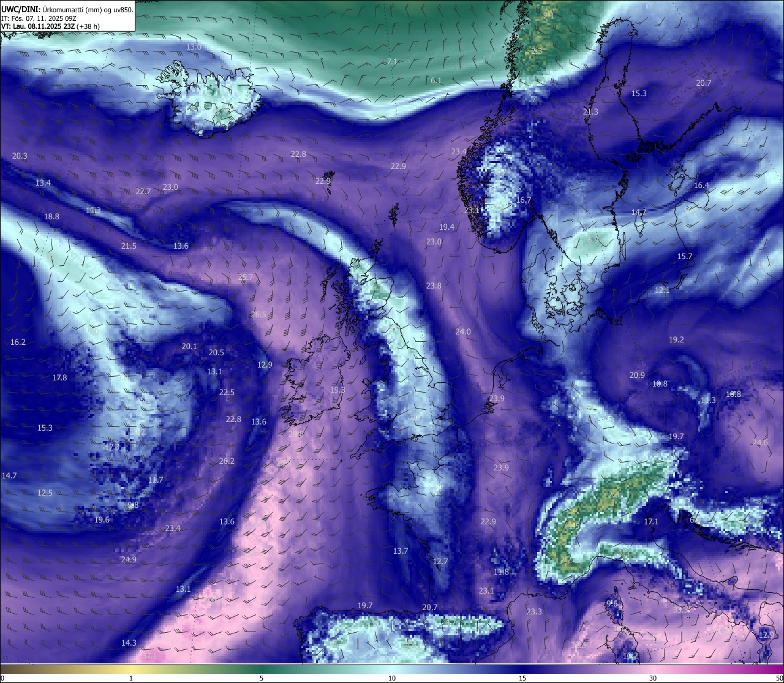Screen dimensions: 784x683
Task: Click the 26.5 value label
Action: pos(258,314)
